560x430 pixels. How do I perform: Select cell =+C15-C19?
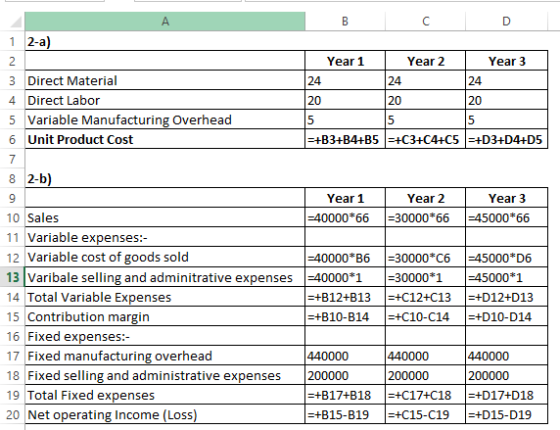(x=425, y=414)
